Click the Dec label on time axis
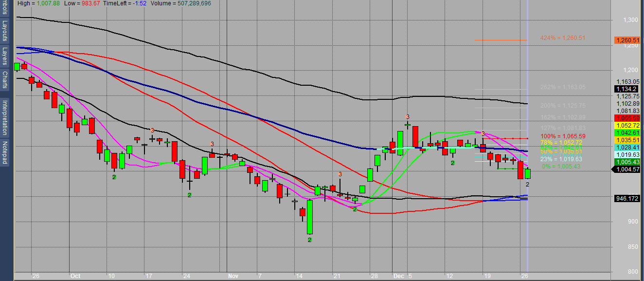Viewport: 644px width, 281px height. [x=398, y=276]
